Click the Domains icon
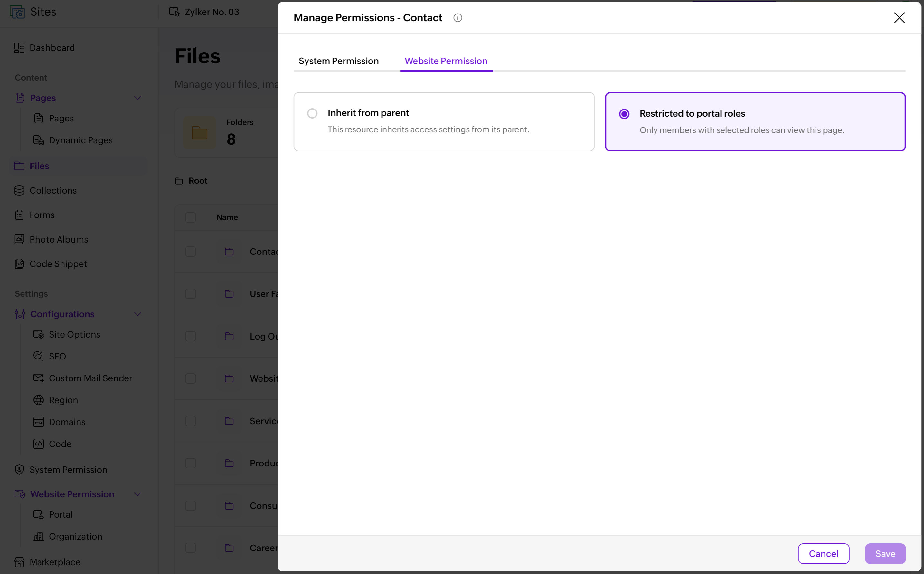Image resolution: width=924 pixels, height=574 pixels. [x=38, y=422]
